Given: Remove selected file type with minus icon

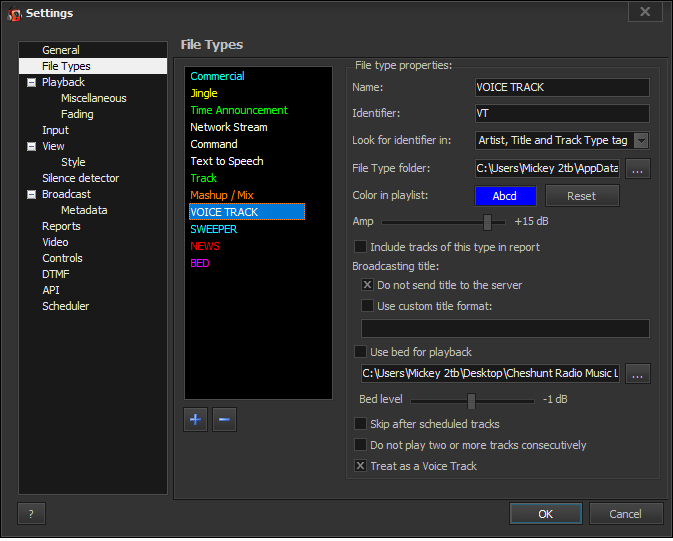Looking at the screenshot, I should click(224, 419).
